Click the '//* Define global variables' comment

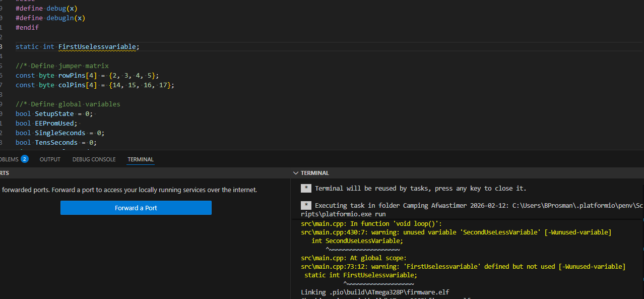[x=68, y=104]
